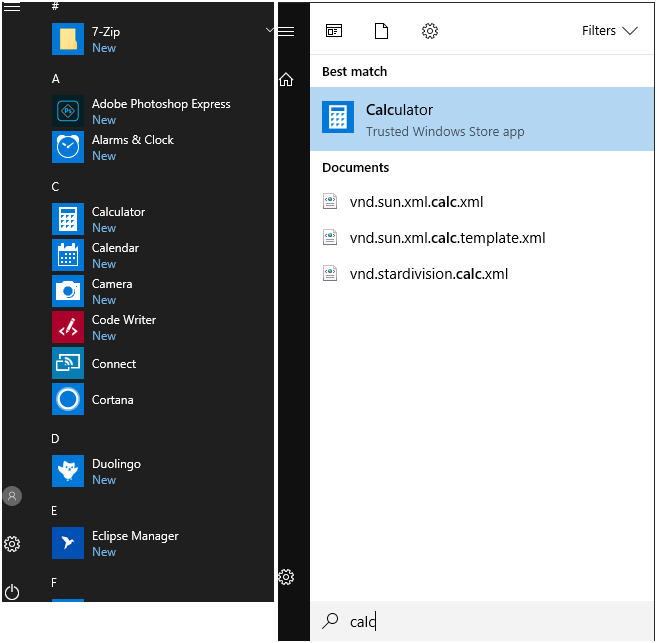Open vnd.sun.xml.calc.template.xml document
Image resolution: width=657 pixels, height=643 pixels.
coord(447,238)
